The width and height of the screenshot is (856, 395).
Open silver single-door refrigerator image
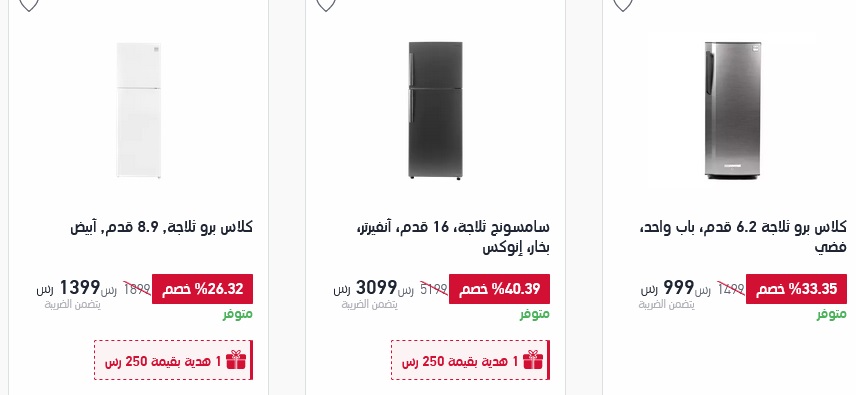[733, 110]
